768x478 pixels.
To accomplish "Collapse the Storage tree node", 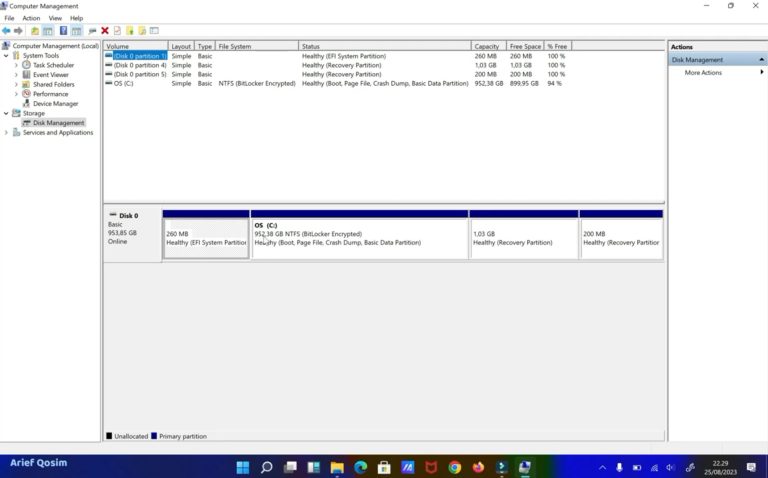I will 6,113.
